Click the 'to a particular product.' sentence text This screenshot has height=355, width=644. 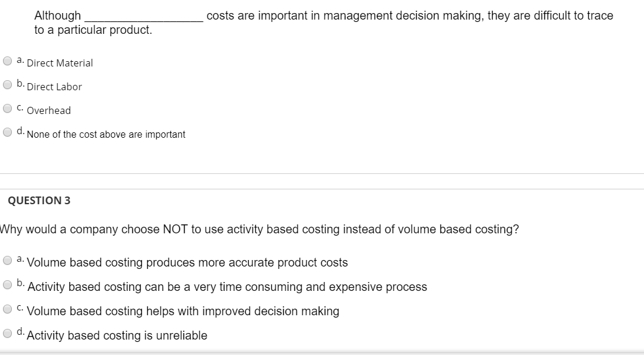pyautogui.click(x=93, y=30)
